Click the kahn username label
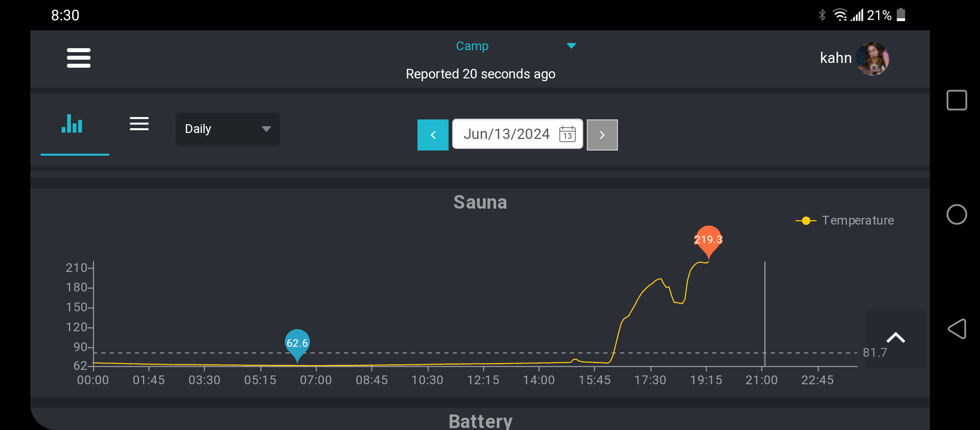Image resolution: width=980 pixels, height=430 pixels. tap(835, 58)
